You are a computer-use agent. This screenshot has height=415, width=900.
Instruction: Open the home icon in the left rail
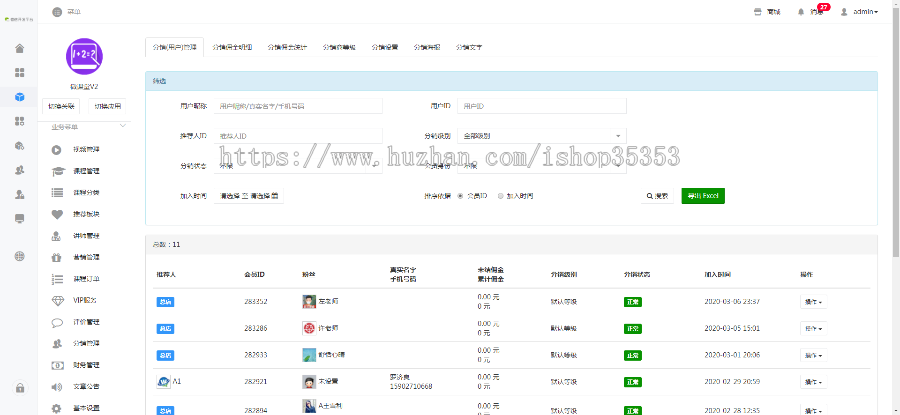coord(20,48)
